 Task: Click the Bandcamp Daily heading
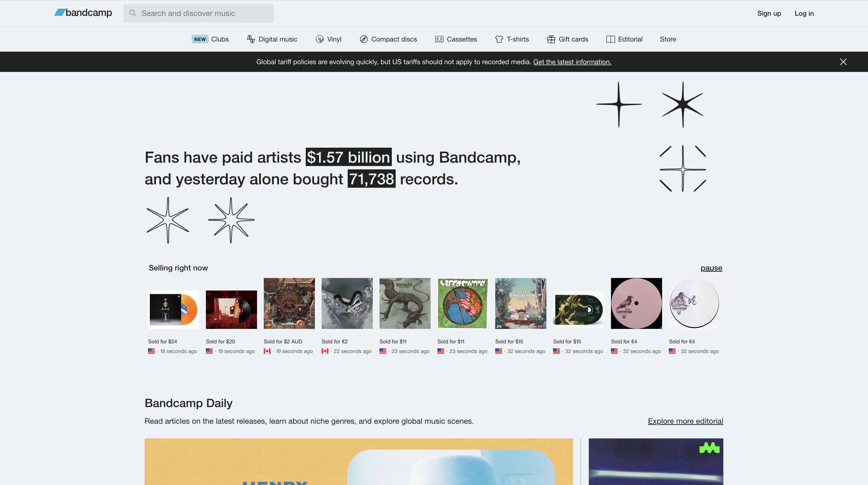(188, 403)
